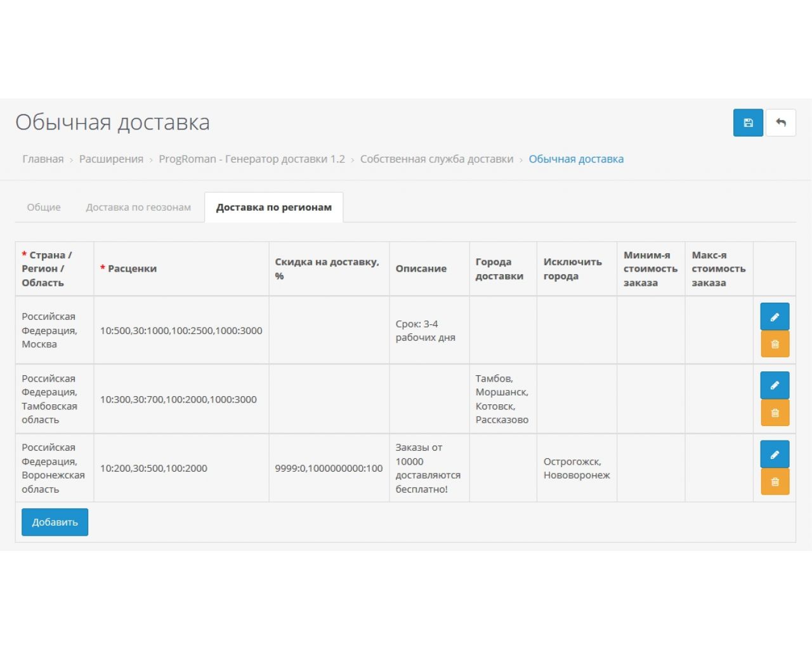
Task: Go back using the return arrow icon
Action: click(x=781, y=123)
